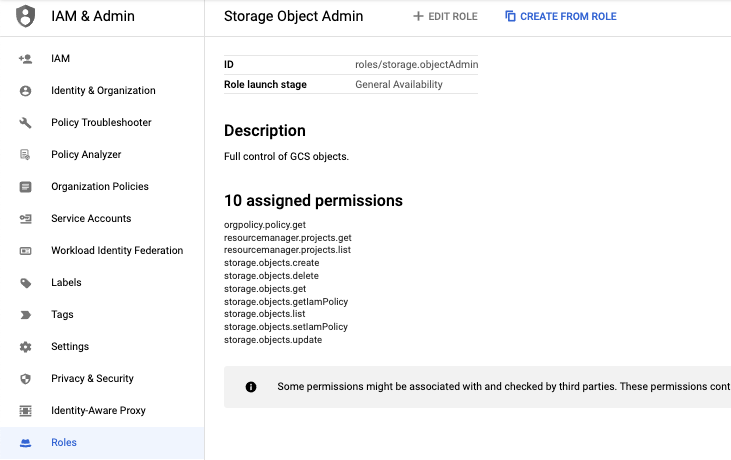The height and width of the screenshot is (460, 731).
Task: Click the Description heading
Action: (265, 131)
